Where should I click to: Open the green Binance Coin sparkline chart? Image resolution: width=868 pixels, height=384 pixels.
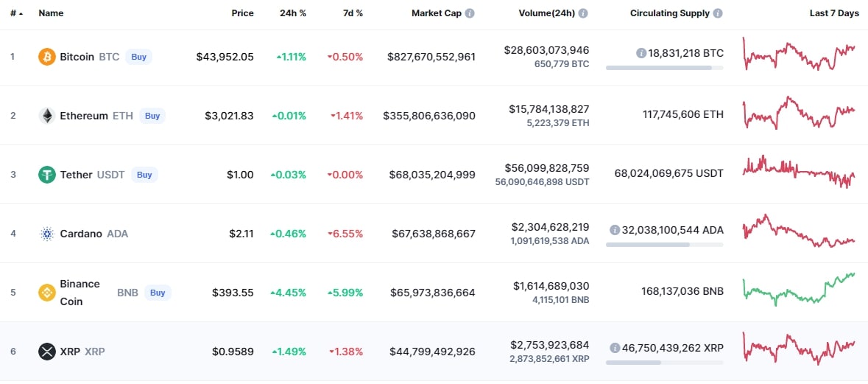click(799, 289)
